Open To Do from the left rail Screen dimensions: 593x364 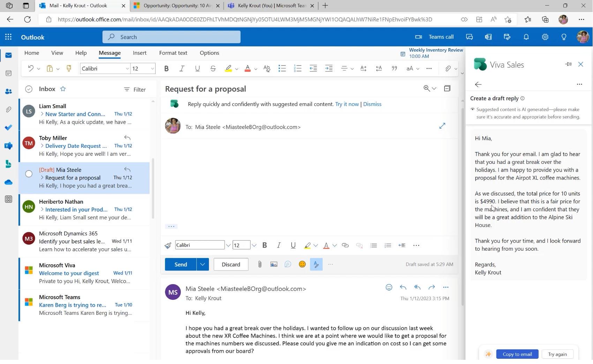[8, 128]
